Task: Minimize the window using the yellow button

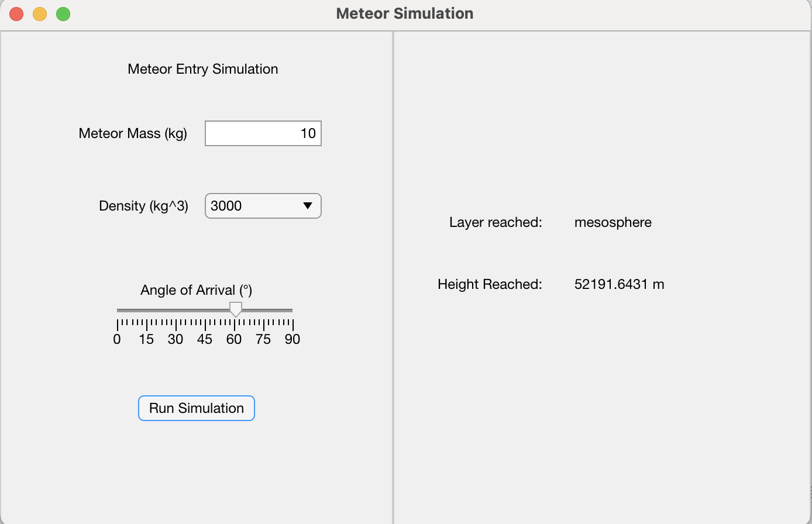Action: (x=40, y=14)
